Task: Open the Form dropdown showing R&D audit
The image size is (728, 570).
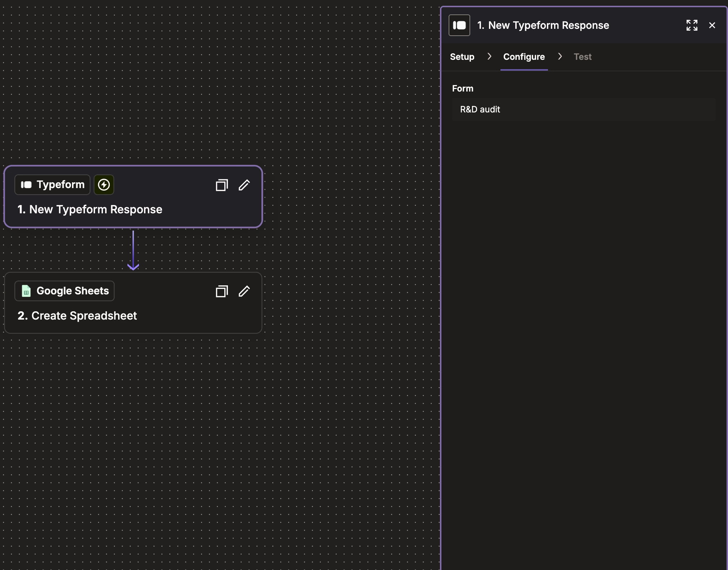Action: click(x=583, y=110)
